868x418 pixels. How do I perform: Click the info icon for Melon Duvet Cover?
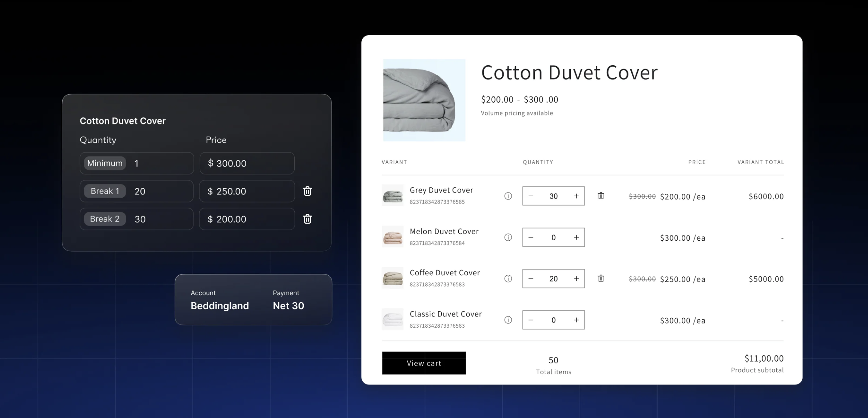(507, 237)
